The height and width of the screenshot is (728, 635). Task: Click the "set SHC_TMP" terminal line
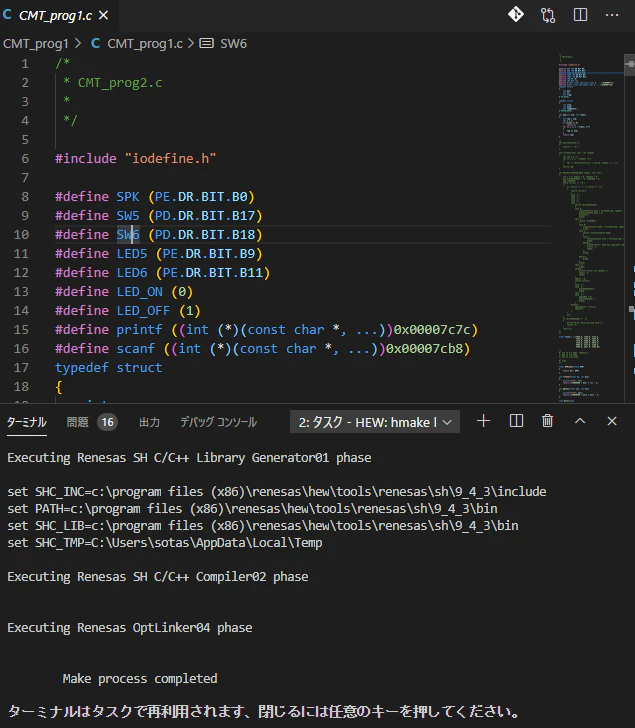click(x=165, y=542)
